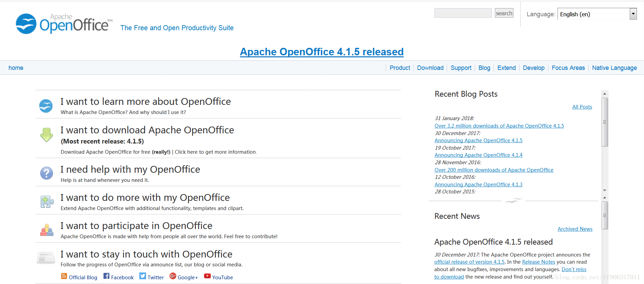The image size is (644, 284).
Task: Click the search button
Action: (504, 13)
